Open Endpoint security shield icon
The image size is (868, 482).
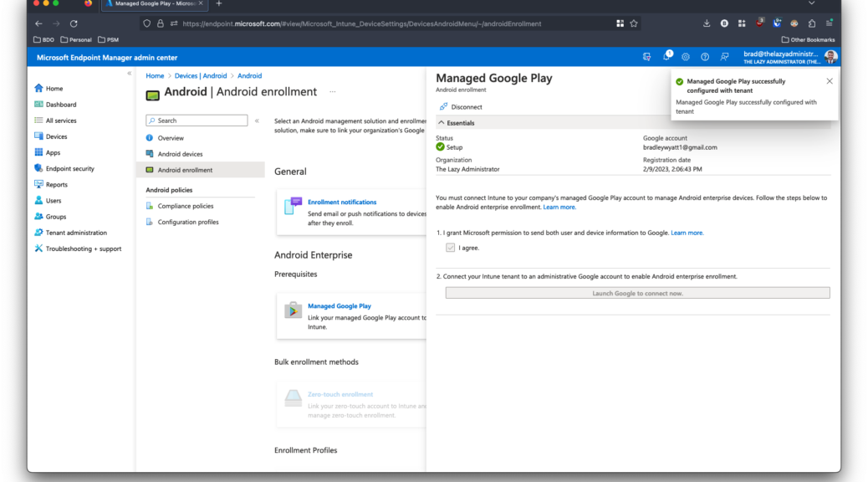pos(38,168)
